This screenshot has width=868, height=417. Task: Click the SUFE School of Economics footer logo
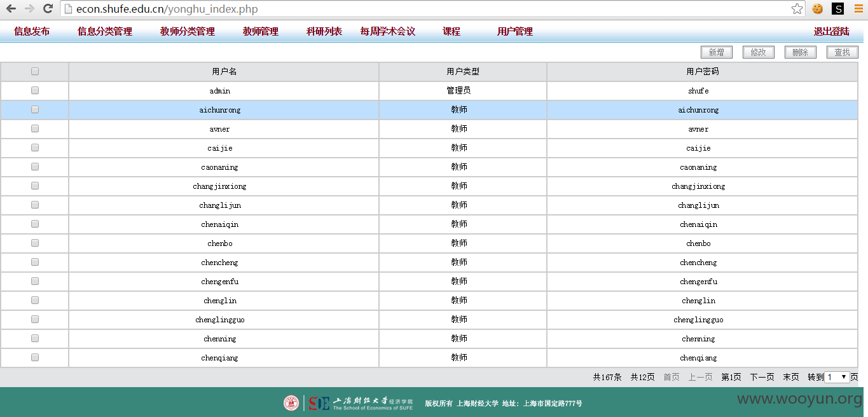pyautogui.click(x=348, y=402)
